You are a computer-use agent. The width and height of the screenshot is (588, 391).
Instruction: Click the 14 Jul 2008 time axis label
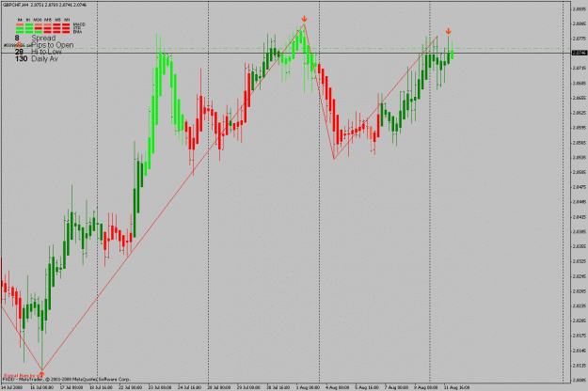(x=11, y=387)
